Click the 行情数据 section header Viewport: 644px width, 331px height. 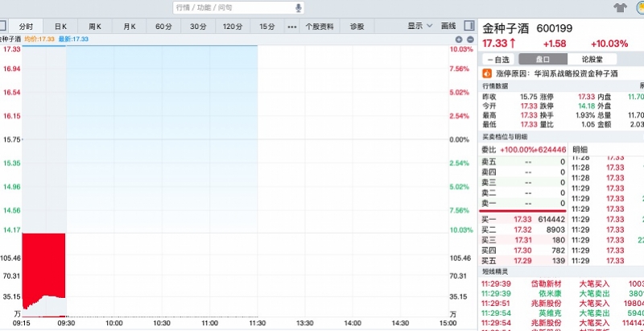[495, 86]
